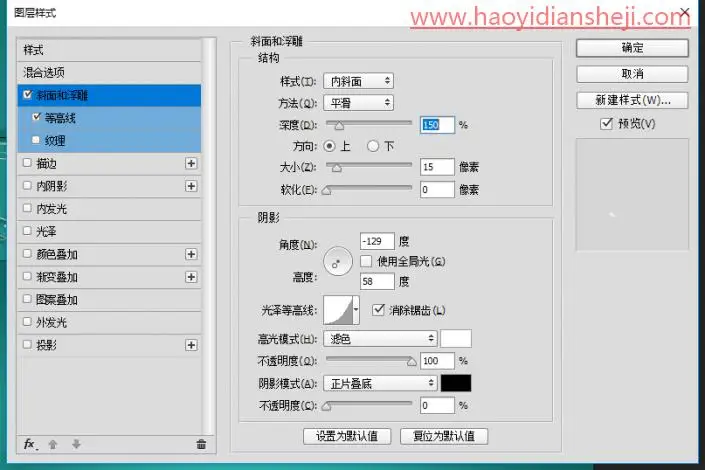
Task: Click 设置为默认值 button
Action: pos(347,436)
